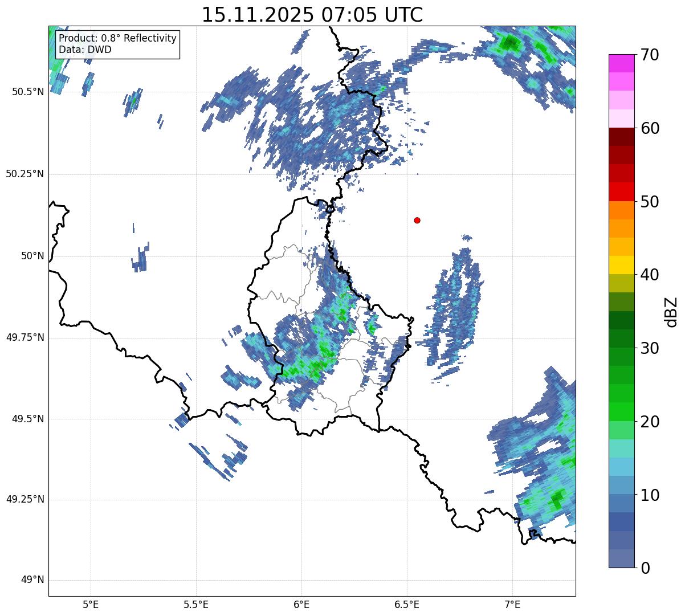Click the orange colorbar segment below 50
Image resolution: width=685 pixels, height=616 pixels.
(x=621, y=210)
